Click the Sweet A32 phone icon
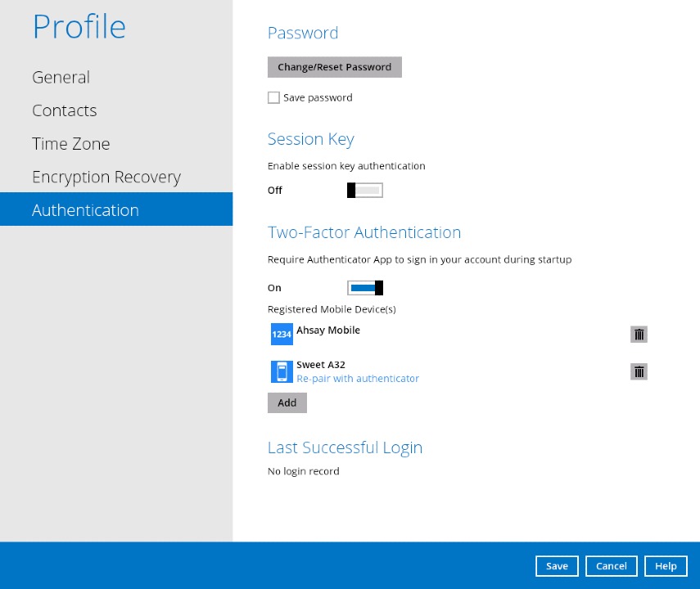 (x=282, y=371)
